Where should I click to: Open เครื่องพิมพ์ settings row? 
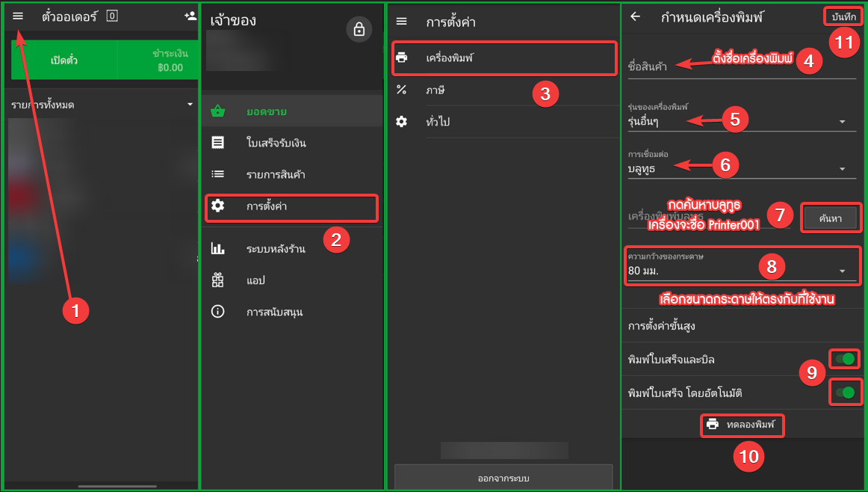(x=504, y=58)
